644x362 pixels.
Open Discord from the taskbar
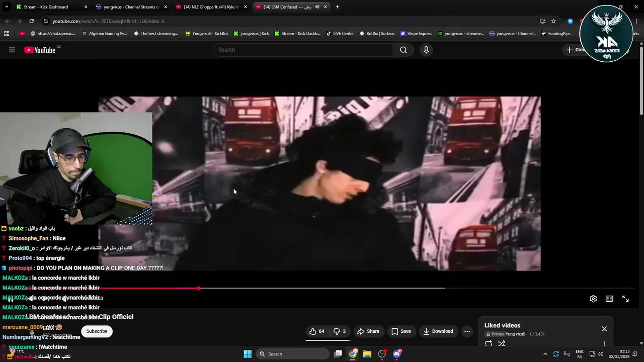pos(397,354)
